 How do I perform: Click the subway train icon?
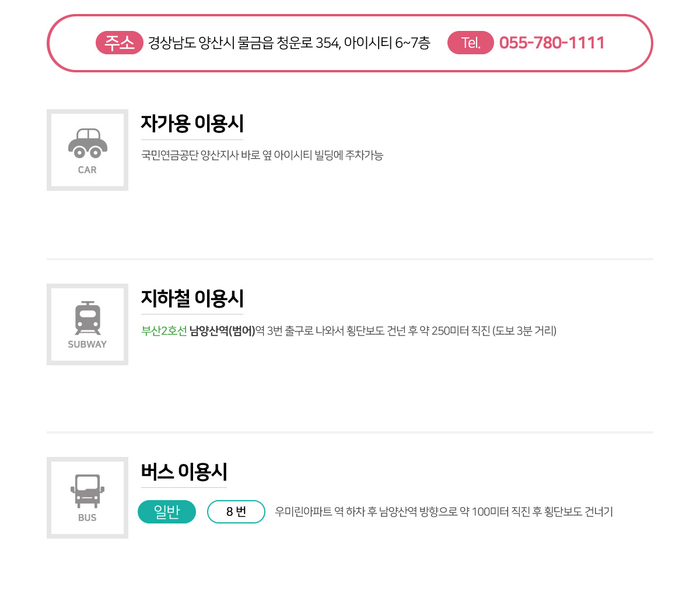click(87, 318)
